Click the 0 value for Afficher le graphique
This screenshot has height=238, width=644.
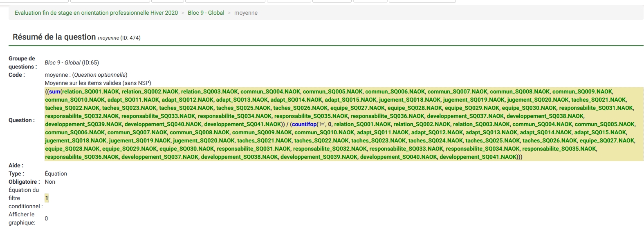click(x=46, y=219)
